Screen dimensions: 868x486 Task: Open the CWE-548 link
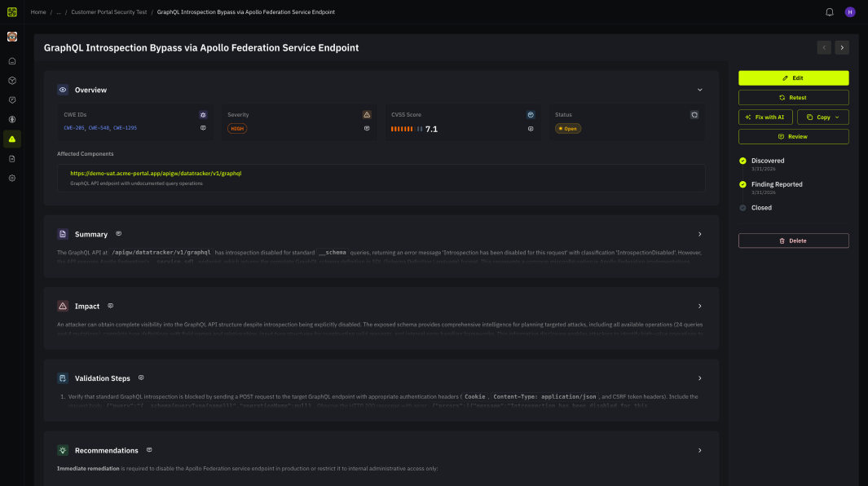point(99,128)
